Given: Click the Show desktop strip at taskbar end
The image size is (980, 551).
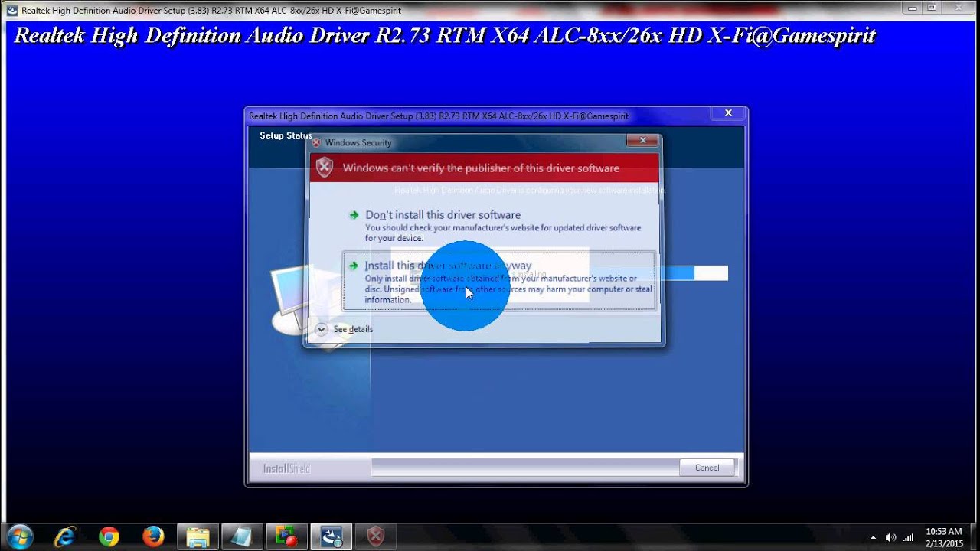Looking at the screenshot, I should tap(974, 537).
